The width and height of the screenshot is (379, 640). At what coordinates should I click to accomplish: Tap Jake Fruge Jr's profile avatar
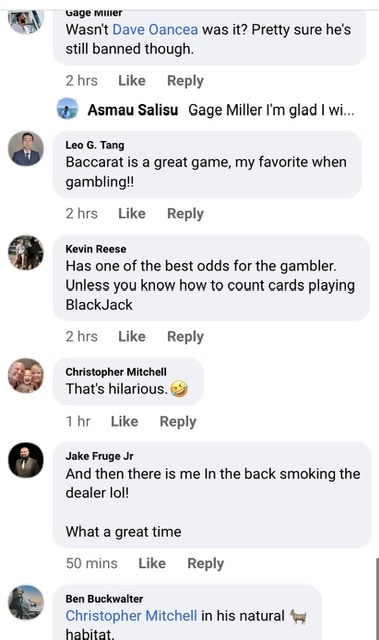click(x=26, y=460)
